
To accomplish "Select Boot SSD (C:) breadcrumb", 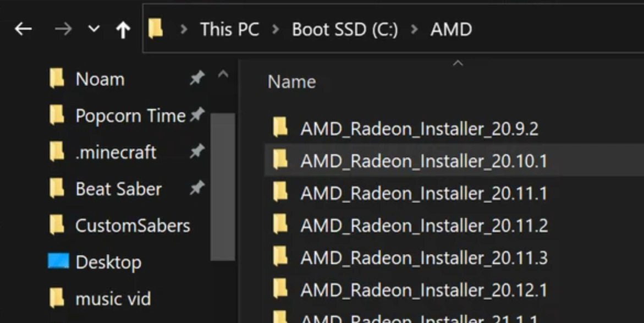I will tap(345, 29).
